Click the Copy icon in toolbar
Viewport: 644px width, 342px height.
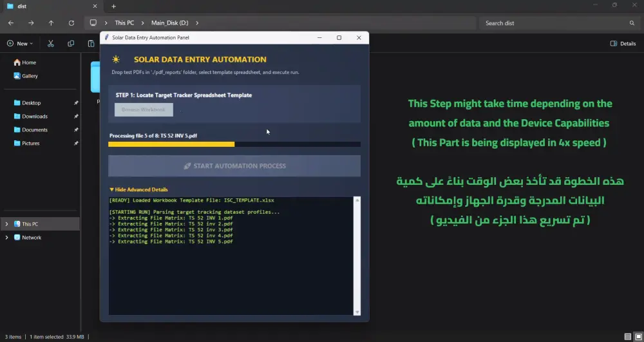click(71, 44)
